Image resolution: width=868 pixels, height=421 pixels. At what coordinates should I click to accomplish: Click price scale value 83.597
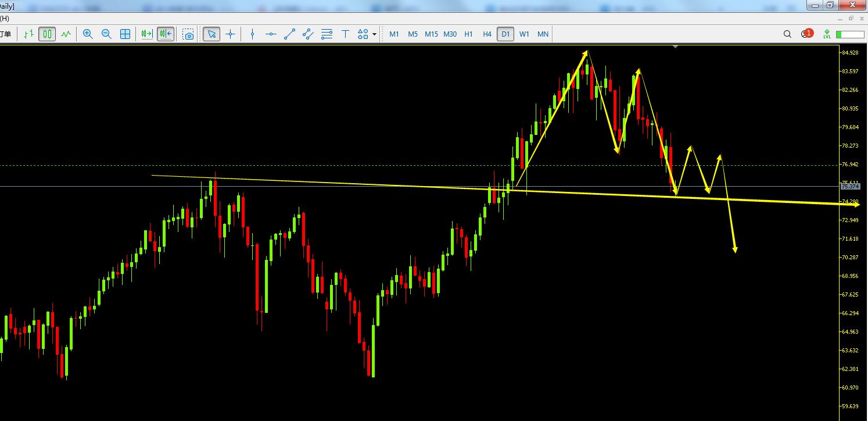(850, 72)
